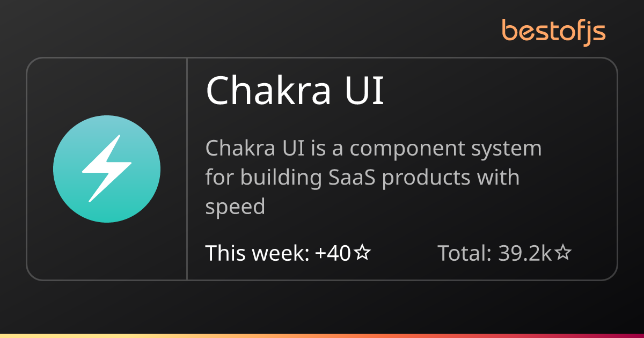Click the bestofjs orange logo

[554, 31]
